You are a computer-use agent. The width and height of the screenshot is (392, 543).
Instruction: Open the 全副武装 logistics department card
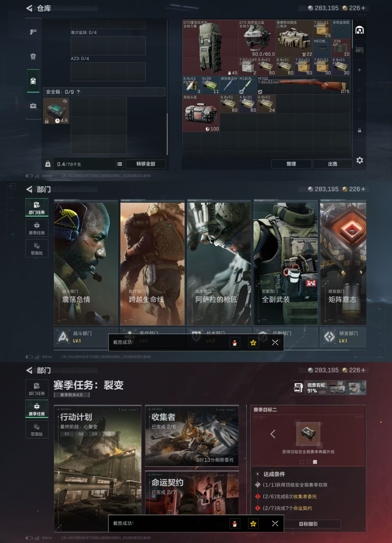(x=285, y=263)
